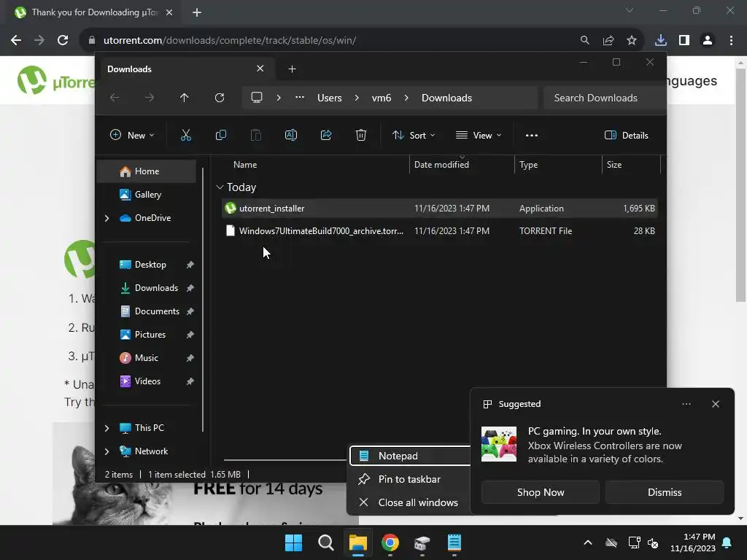This screenshot has height=560, width=747.
Task: Select Gallery in navigation pane
Action: (x=146, y=194)
